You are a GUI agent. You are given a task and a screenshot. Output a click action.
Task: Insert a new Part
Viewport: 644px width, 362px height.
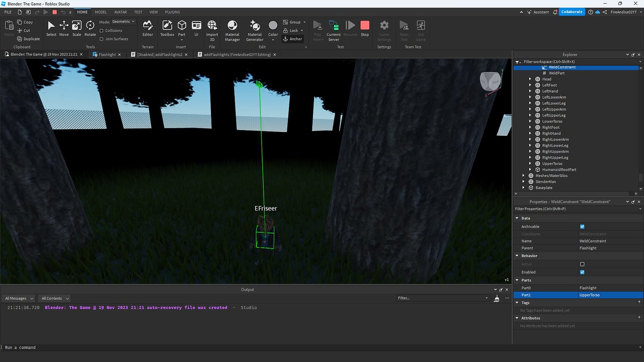(182, 27)
